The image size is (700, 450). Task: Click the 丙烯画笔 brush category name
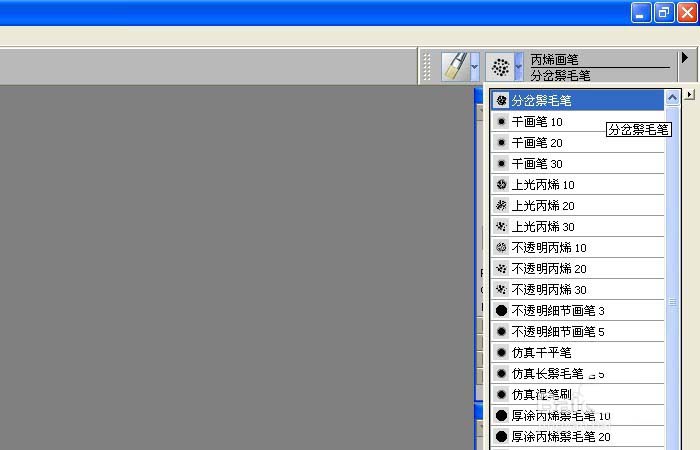(554, 60)
